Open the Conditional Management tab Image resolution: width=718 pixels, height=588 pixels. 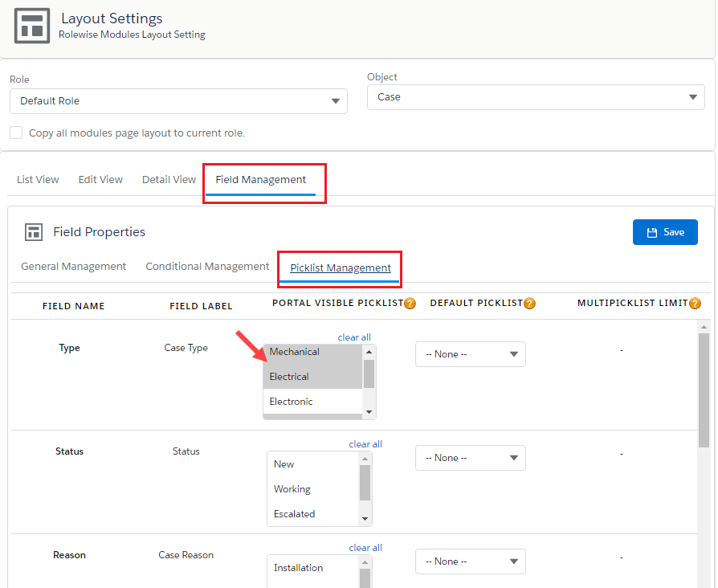[x=207, y=267]
